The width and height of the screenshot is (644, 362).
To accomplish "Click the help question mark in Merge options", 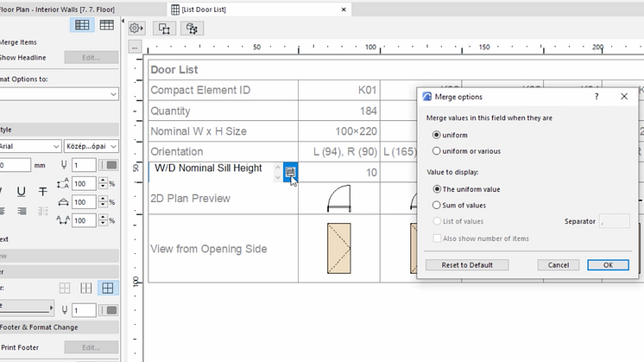I will 597,97.
